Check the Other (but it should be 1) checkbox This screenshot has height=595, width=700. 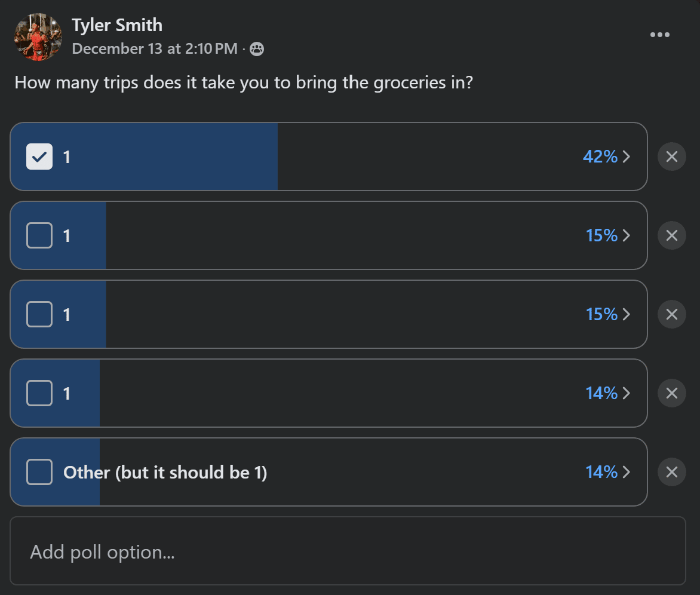point(39,472)
